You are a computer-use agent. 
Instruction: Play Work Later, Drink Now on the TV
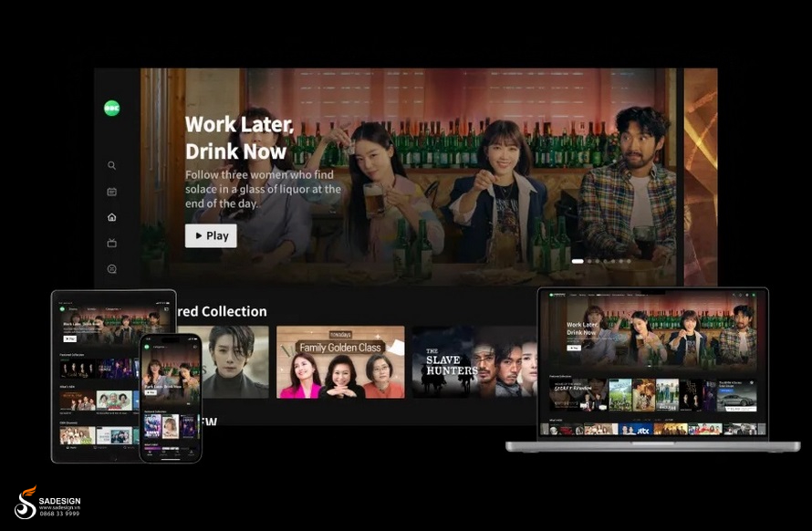[211, 235]
